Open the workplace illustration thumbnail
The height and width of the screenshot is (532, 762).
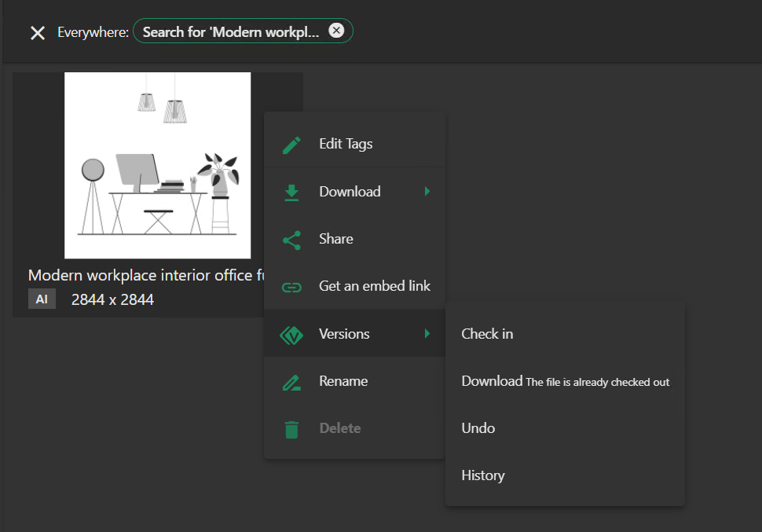(157, 165)
